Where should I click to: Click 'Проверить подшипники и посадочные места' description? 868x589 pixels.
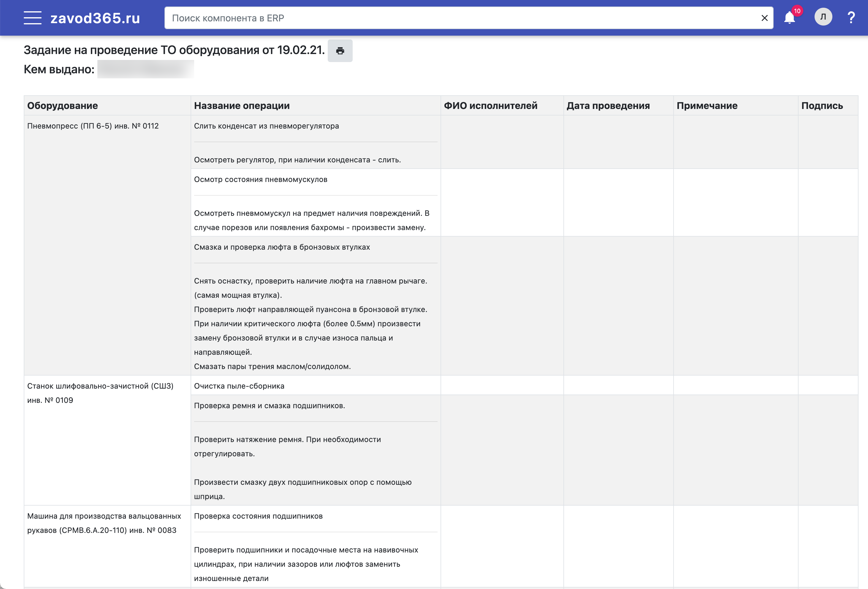[306, 564]
